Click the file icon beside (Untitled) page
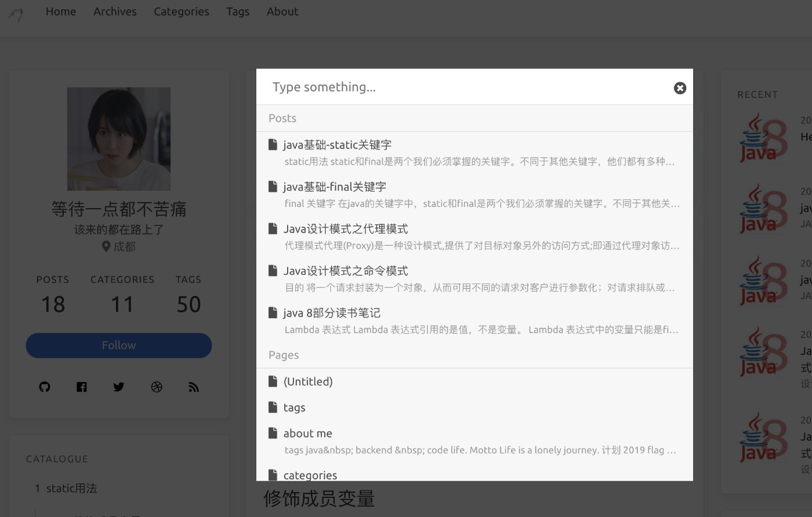This screenshot has height=517, width=812. pos(273,381)
